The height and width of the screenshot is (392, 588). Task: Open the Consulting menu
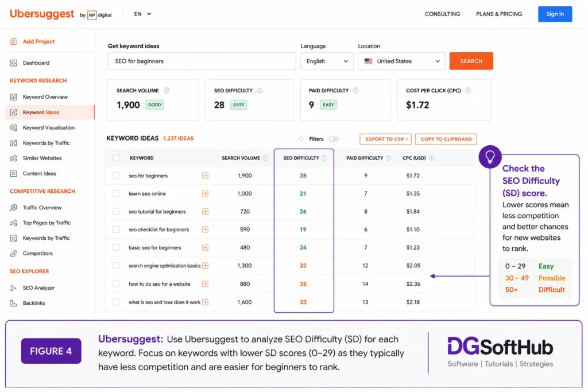[x=442, y=14]
